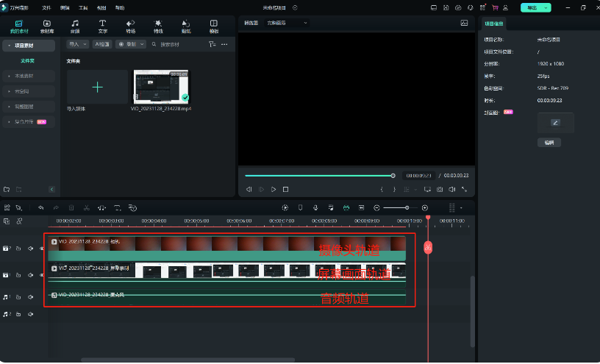Expand the 导入 (Import) dropdown

[x=77, y=44]
